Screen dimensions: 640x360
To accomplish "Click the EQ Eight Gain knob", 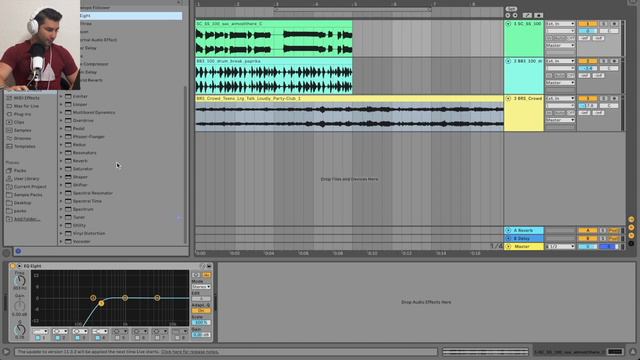I will [20, 306].
